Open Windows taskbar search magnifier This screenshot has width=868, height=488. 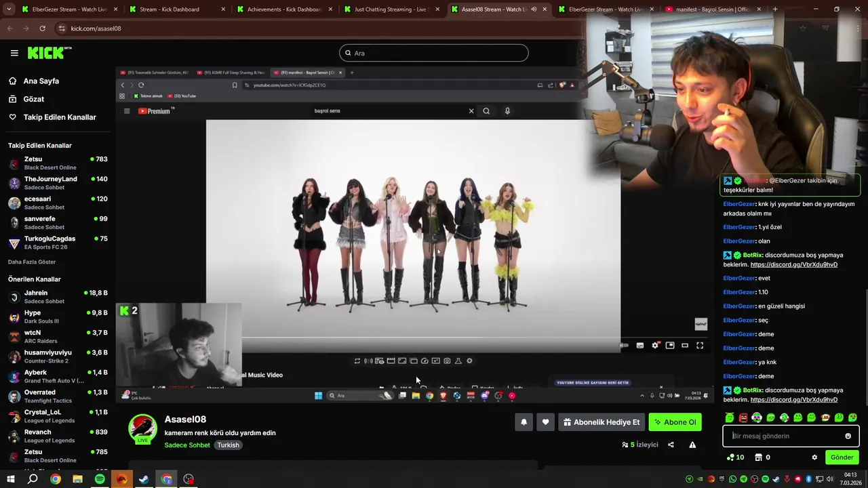(x=33, y=479)
